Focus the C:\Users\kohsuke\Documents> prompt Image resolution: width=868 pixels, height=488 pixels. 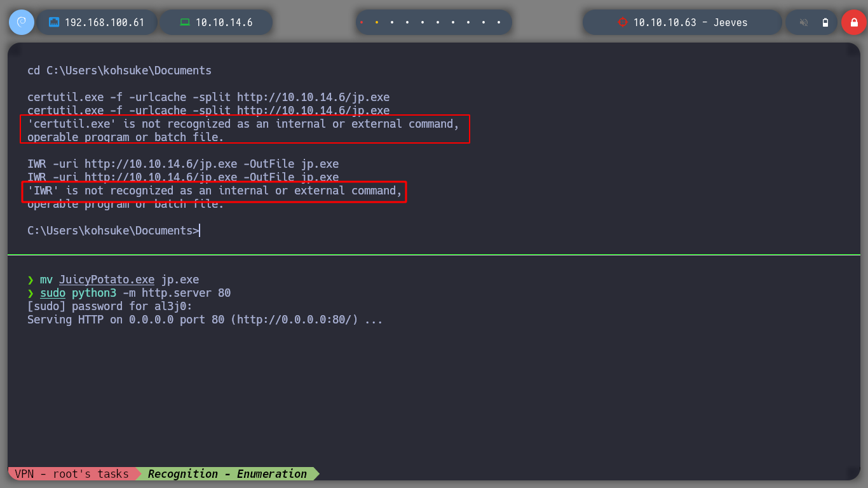tap(114, 231)
